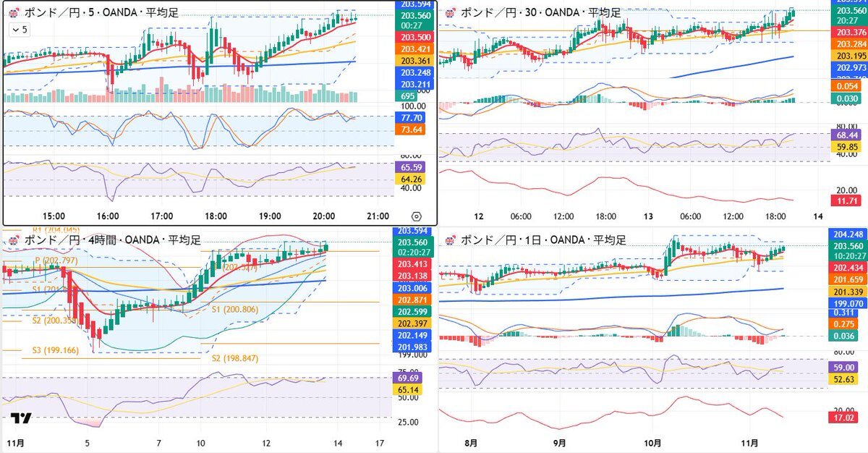The height and width of the screenshot is (453, 868).
Task: Click 18:00 on 5-minute time axis
Action: pos(216,216)
